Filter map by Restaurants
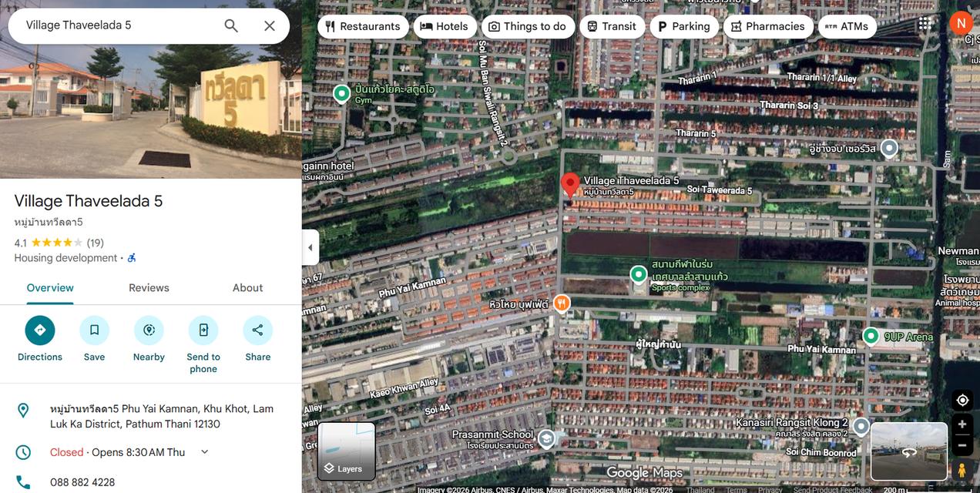Screen dimensions: 980x493 [363, 26]
